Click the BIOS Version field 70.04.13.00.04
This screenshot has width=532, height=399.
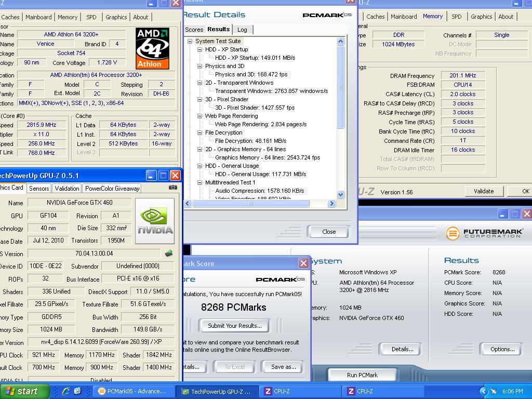click(x=94, y=254)
